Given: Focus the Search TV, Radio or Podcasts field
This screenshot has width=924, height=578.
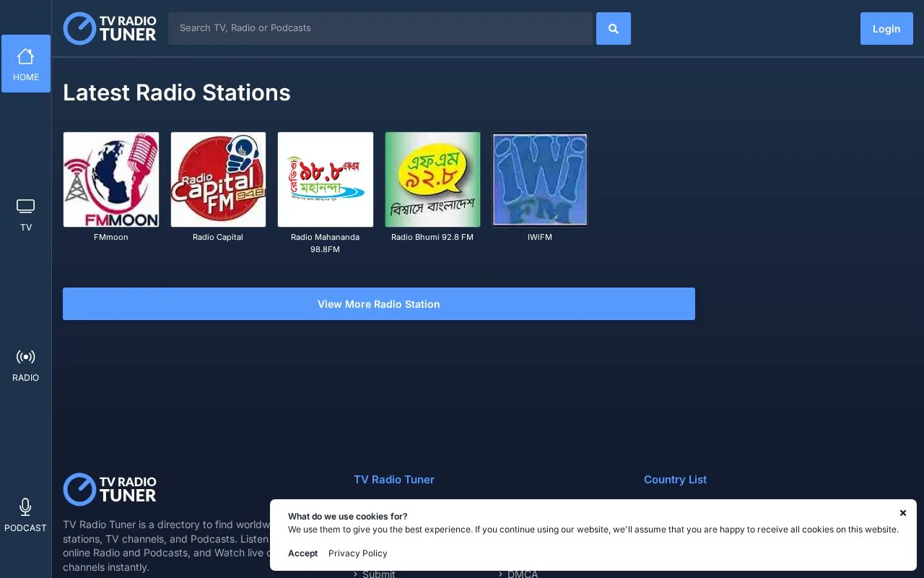Looking at the screenshot, I should (380, 28).
